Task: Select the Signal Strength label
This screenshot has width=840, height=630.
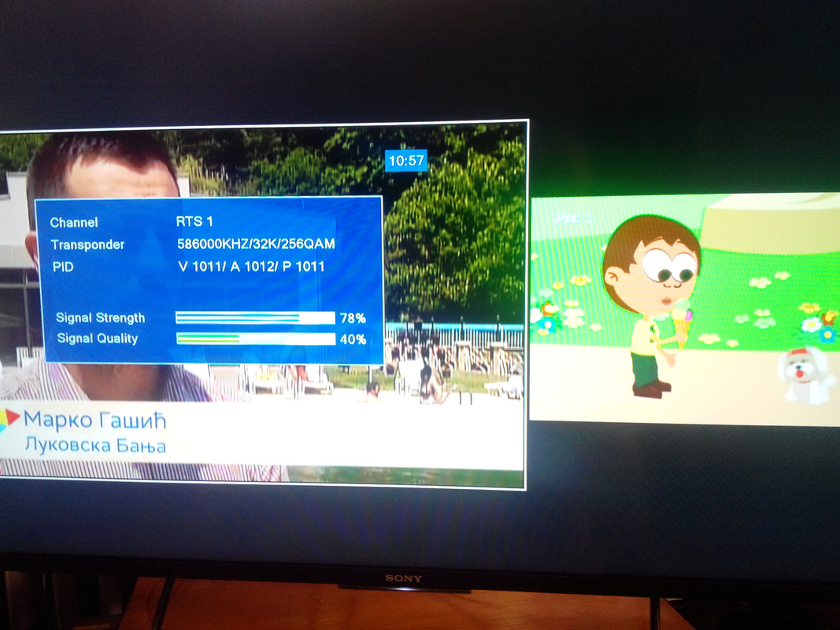Action: [x=100, y=317]
